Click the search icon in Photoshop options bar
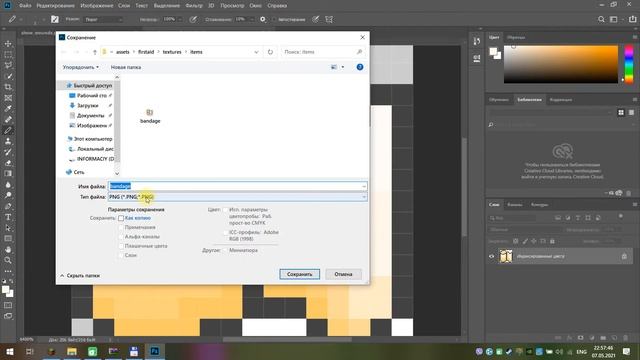 [601, 19]
